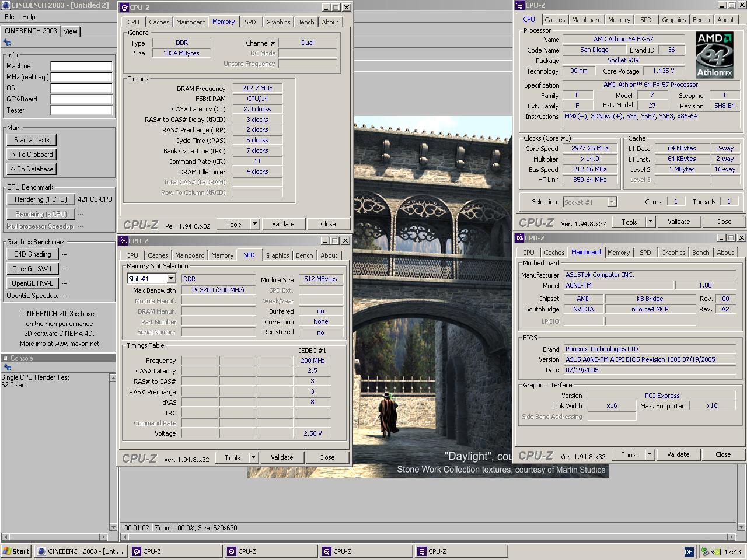The image size is (747, 560).
Task: Open the Tools dropdown arrow in Memory window
Action: coord(254,224)
